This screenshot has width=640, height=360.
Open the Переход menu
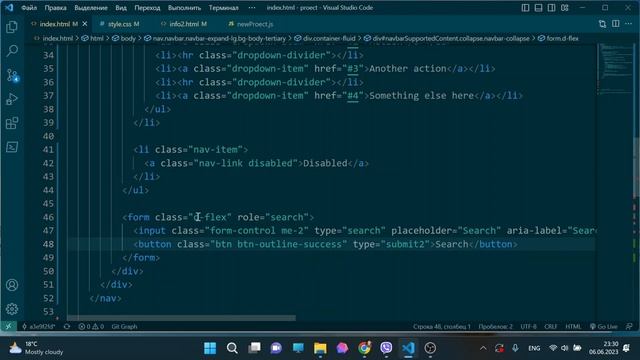[147, 8]
